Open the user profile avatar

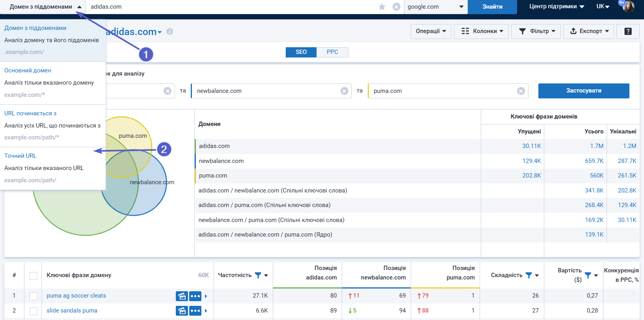628,6
